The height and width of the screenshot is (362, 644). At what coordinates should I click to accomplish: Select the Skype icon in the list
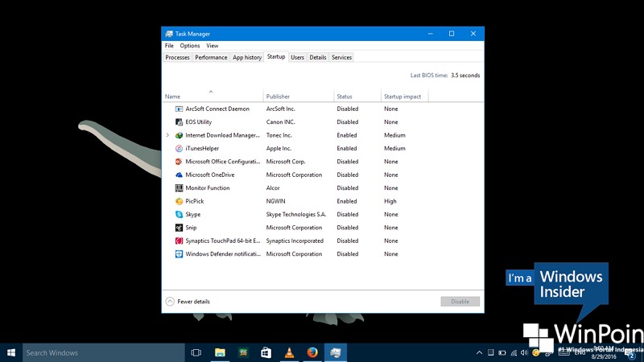[179, 214]
